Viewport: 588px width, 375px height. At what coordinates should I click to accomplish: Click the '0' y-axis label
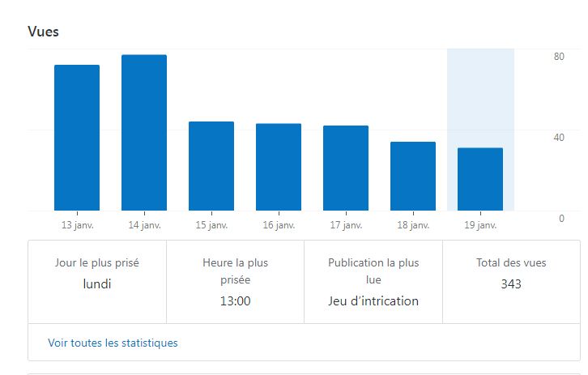point(539,219)
